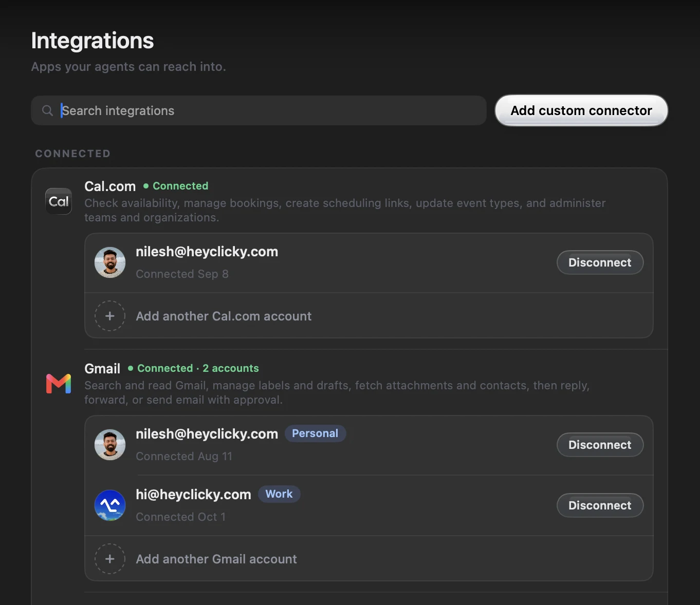Screen dimensions: 700x605
Task: Click the plus icon for adding Cal.com account
Action: (x=110, y=316)
